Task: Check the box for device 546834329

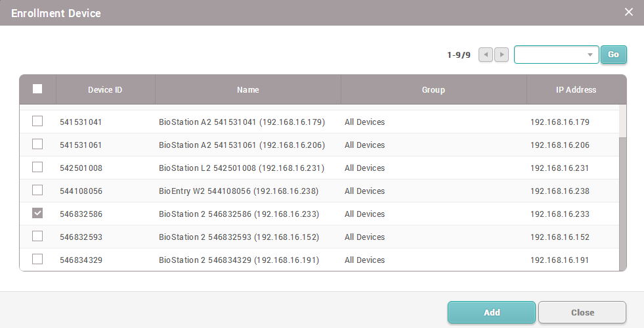Action: pos(37,260)
